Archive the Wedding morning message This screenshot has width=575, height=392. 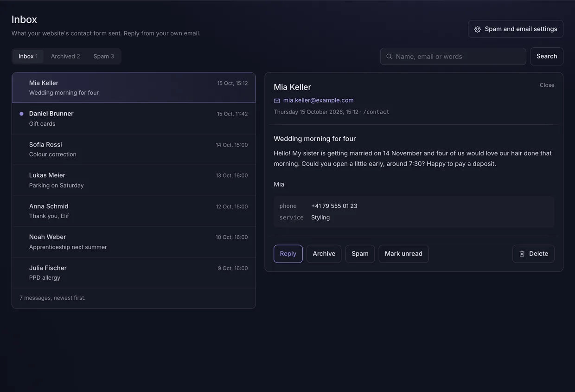pyautogui.click(x=324, y=254)
